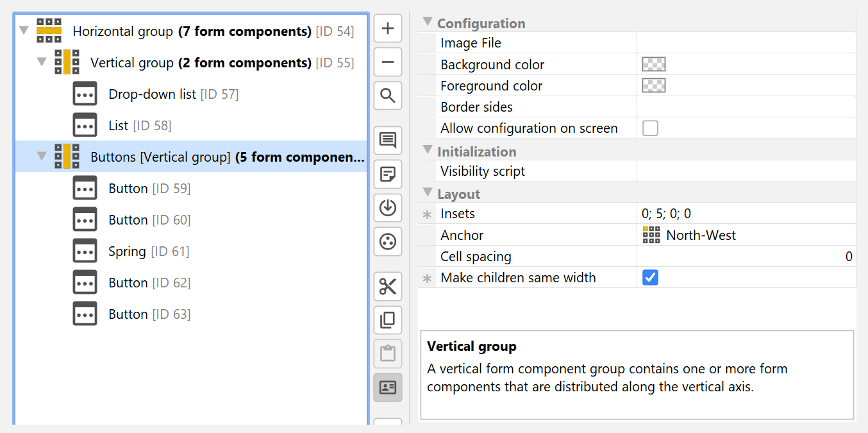The height and width of the screenshot is (433, 868).
Task: Select the Spring ID 61 item
Action: click(x=127, y=251)
